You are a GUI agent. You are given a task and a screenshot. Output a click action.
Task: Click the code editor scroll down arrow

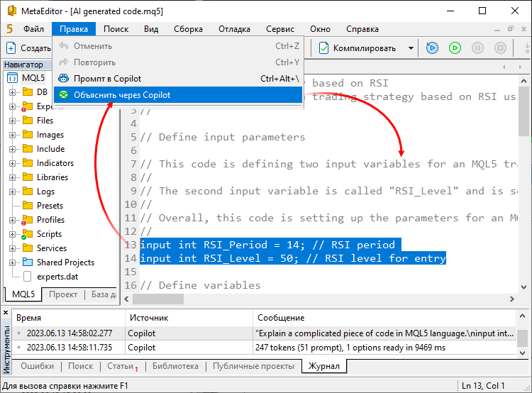point(523,287)
